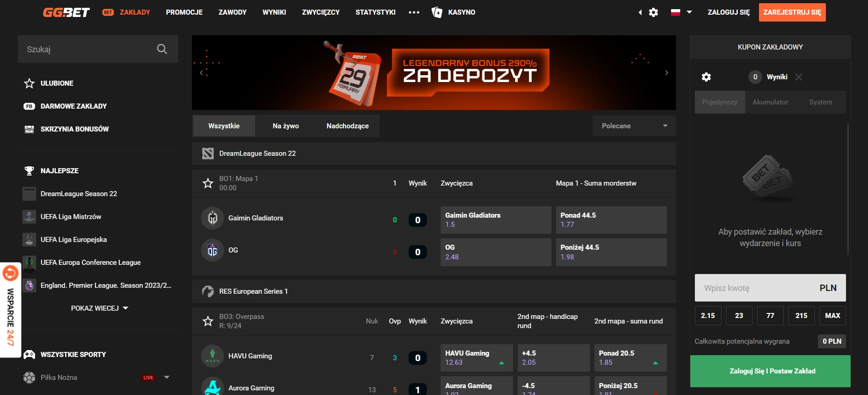Image resolution: width=868 pixels, height=395 pixels.
Task: Click the Najlepsze trophy icon
Action: (29, 170)
